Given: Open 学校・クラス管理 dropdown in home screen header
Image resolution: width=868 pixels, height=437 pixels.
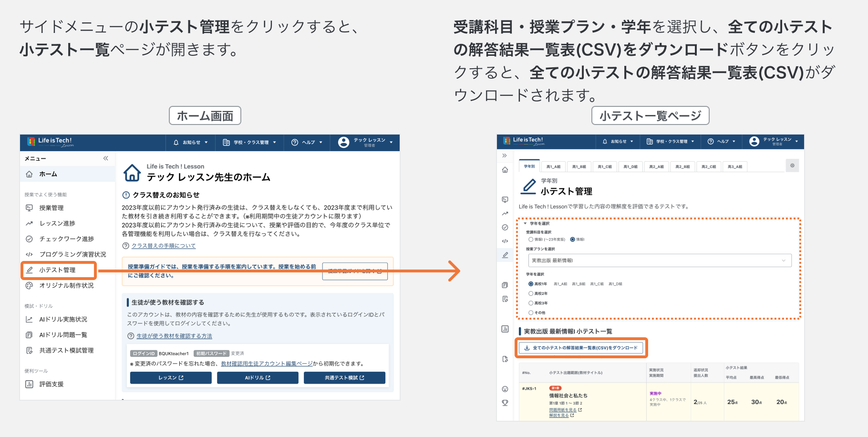Looking at the screenshot, I should (x=249, y=142).
